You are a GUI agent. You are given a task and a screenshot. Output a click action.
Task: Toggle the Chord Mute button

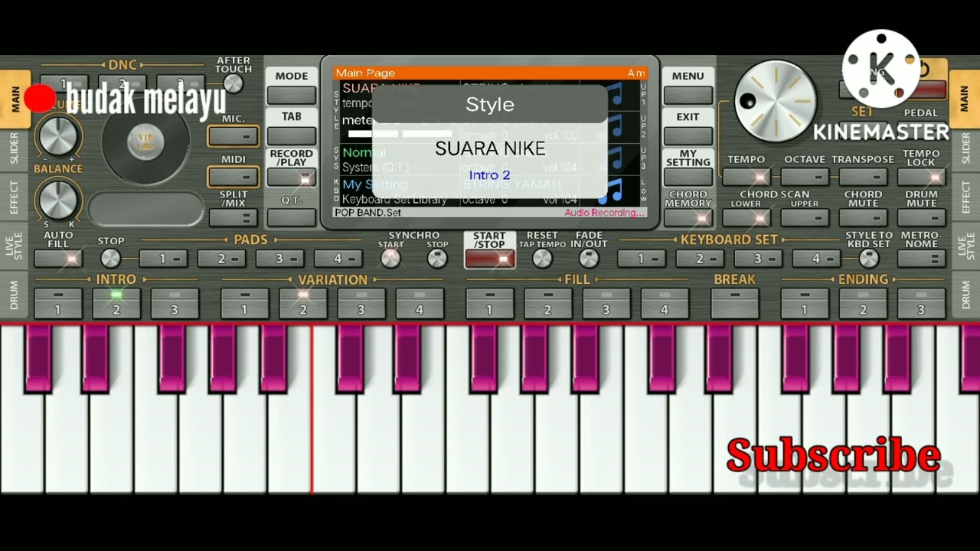pos(863,217)
